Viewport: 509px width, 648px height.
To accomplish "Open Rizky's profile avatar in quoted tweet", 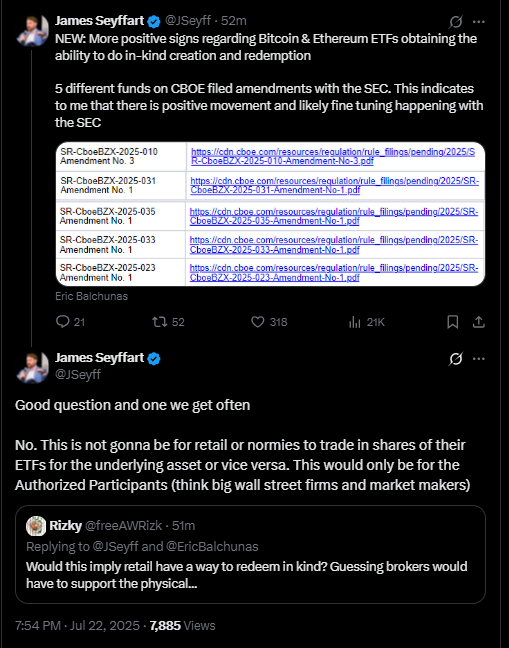I will pyautogui.click(x=36, y=526).
